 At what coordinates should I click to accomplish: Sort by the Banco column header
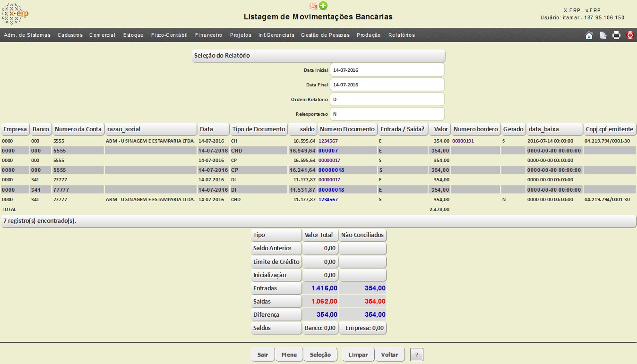tap(41, 129)
